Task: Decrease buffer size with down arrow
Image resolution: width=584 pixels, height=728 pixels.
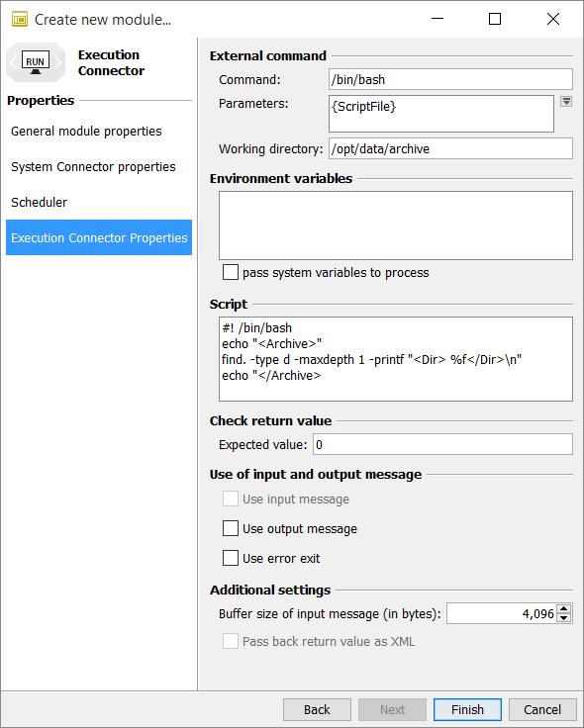Action: click(x=564, y=618)
